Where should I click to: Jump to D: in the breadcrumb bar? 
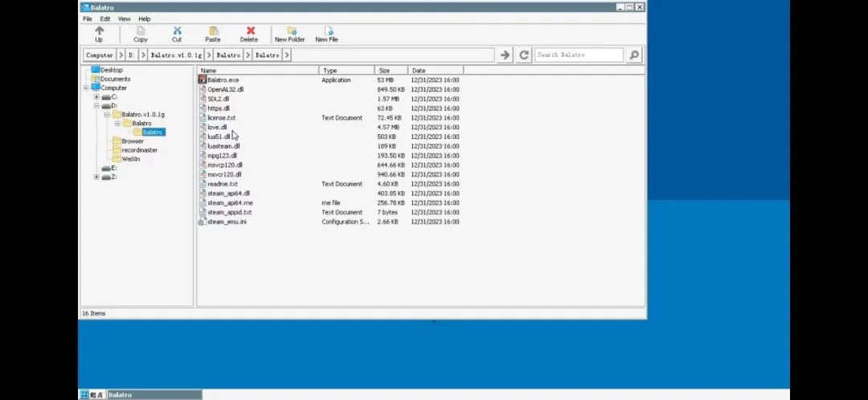click(x=132, y=55)
